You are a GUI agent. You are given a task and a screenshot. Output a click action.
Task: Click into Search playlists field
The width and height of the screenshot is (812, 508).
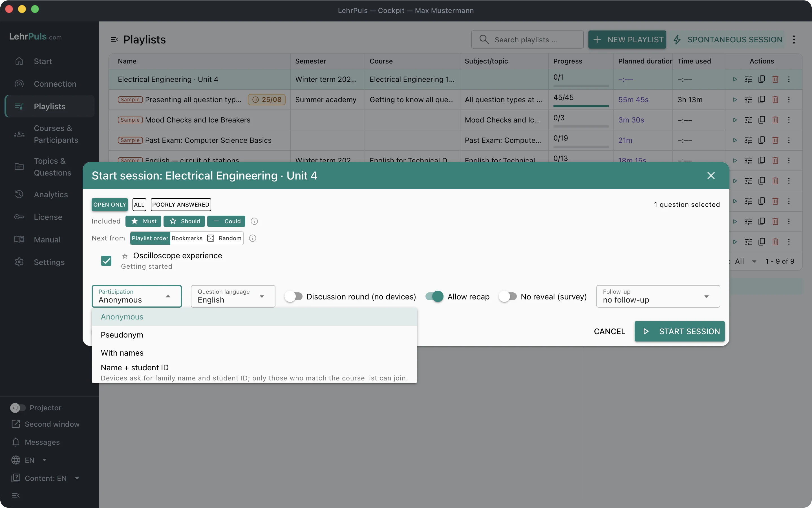(527, 40)
